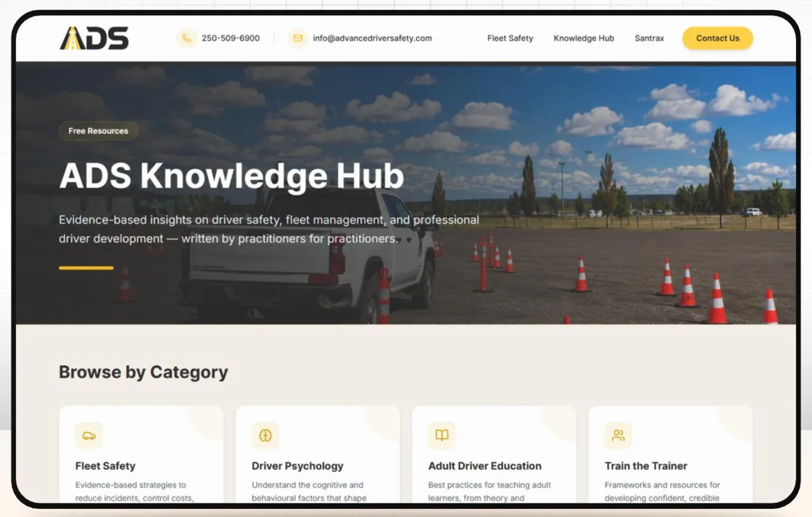Viewport: 812px width, 517px height.
Task: Click the text 'Evidence-based insights on driver safety'
Action: 171,220
